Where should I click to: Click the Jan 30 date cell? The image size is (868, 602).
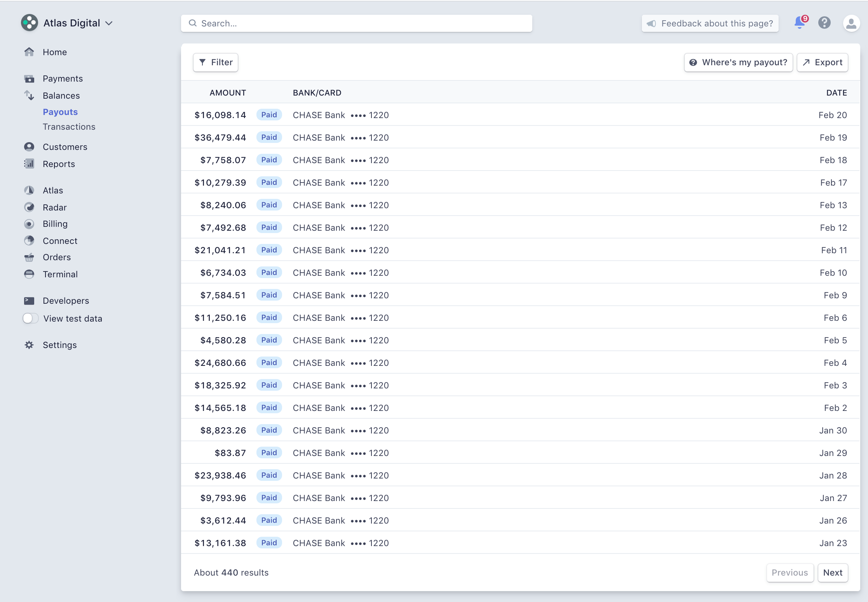point(833,430)
